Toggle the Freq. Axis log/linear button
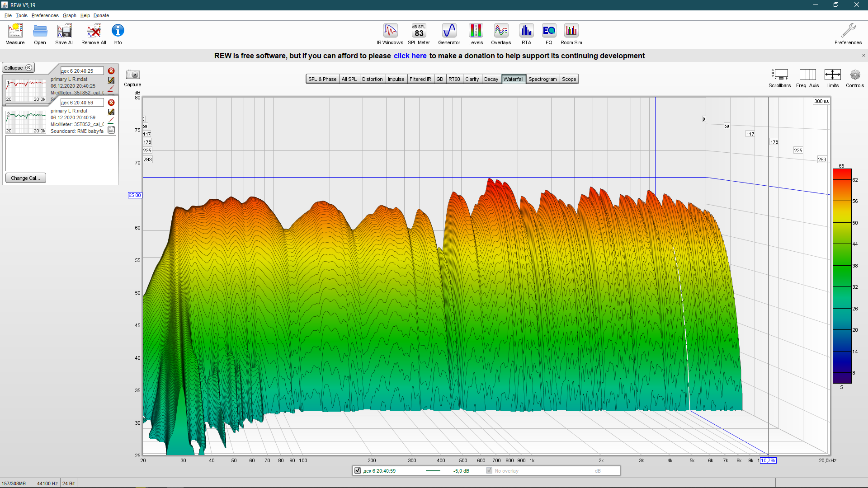 click(807, 75)
